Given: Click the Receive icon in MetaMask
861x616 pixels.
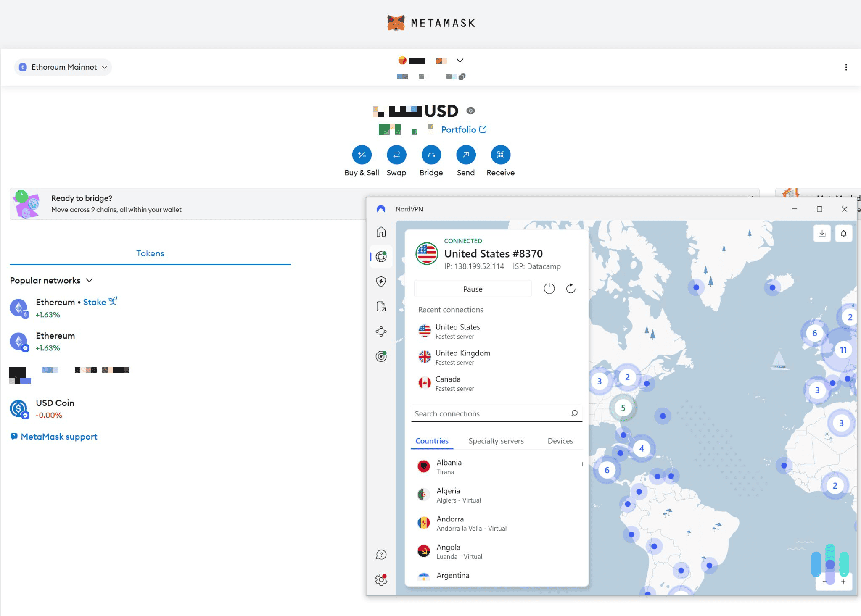Looking at the screenshot, I should tap(500, 155).
